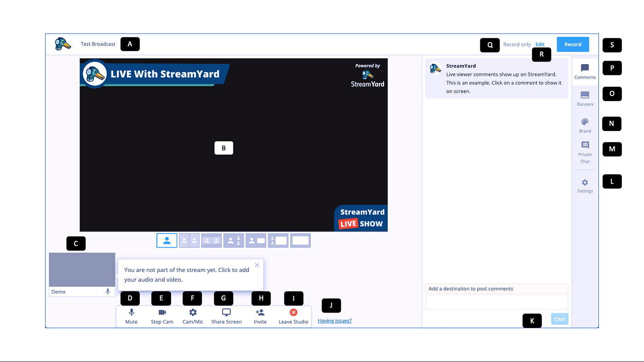Click the 'Test Broadcast' title
This screenshot has width=644, height=362.
coord(98,44)
